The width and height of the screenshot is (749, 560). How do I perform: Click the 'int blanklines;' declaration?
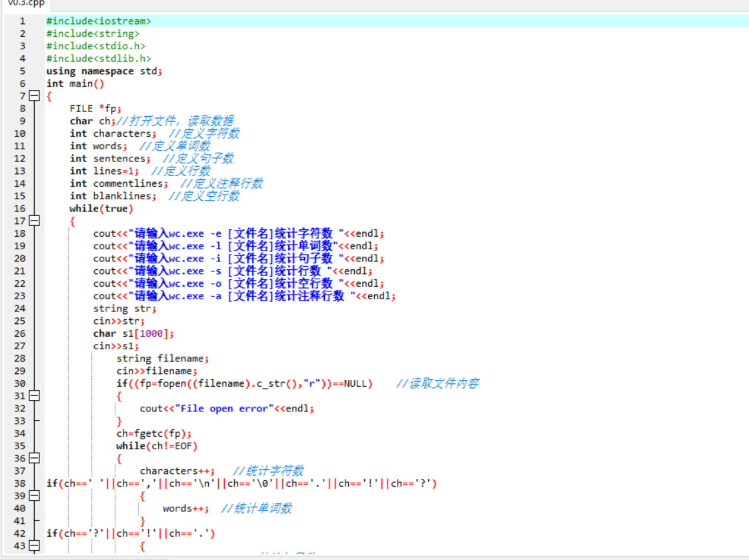pos(113,196)
